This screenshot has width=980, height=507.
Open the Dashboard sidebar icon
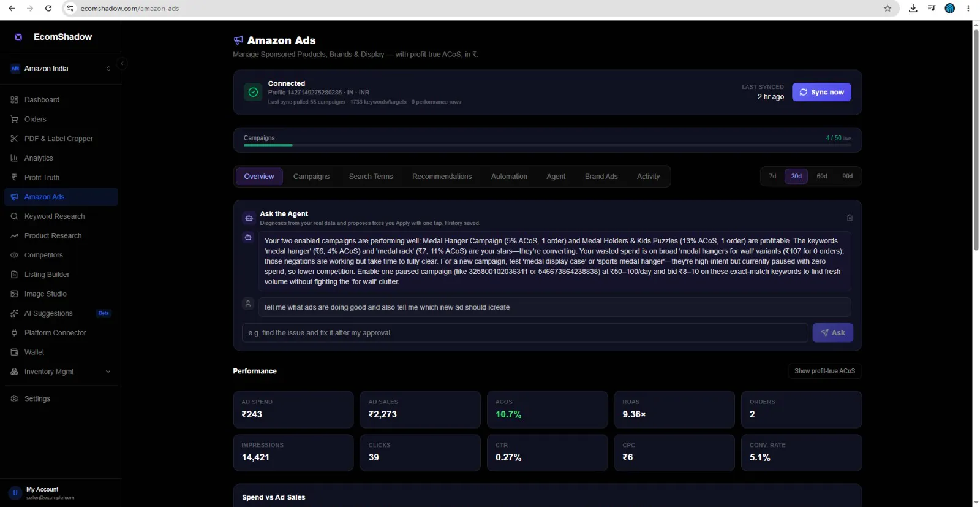point(14,100)
